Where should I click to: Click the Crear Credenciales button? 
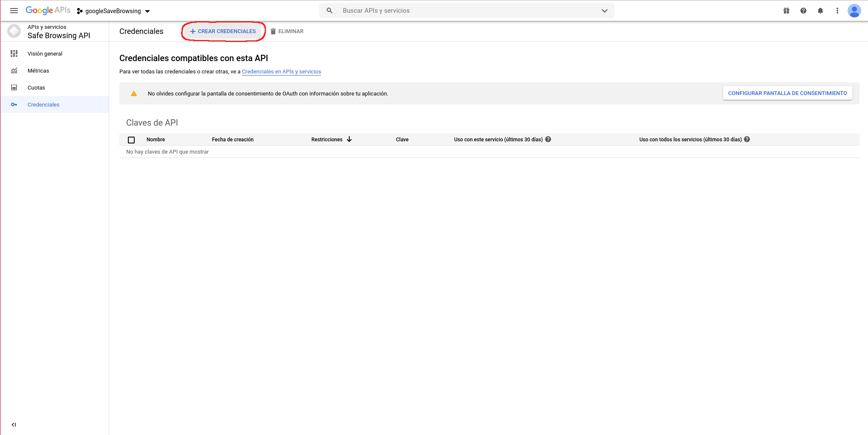[223, 31]
